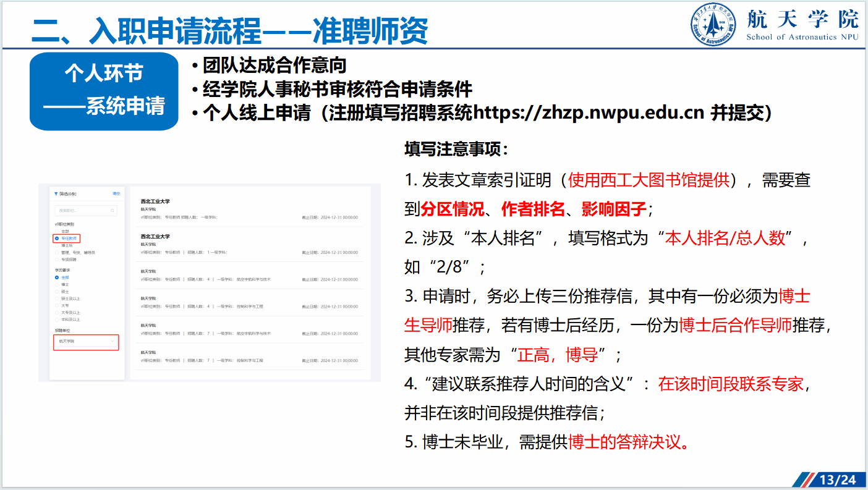The height and width of the screenshot is (490, 868).
Task: Click the magnifier icon in position search box
Action: [x=113, y=210]
